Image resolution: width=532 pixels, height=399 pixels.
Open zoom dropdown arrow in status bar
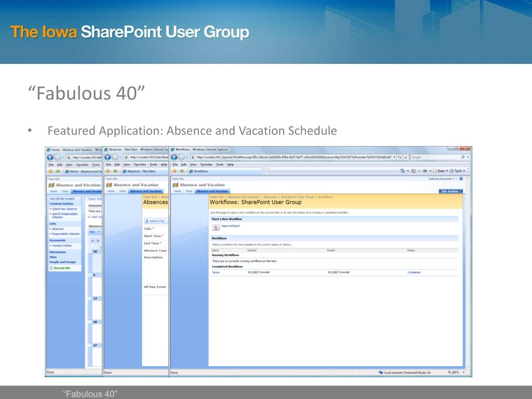(x=464, y=373)
